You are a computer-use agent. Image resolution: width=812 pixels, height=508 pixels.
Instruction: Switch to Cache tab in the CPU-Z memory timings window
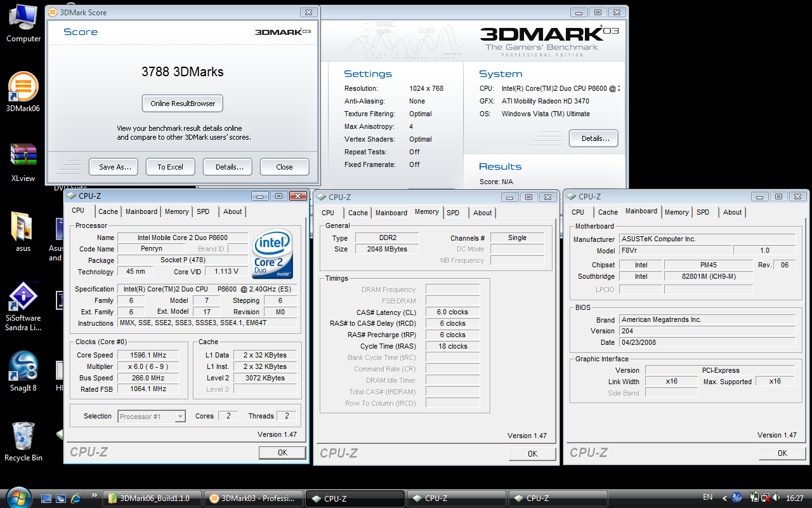358,213
